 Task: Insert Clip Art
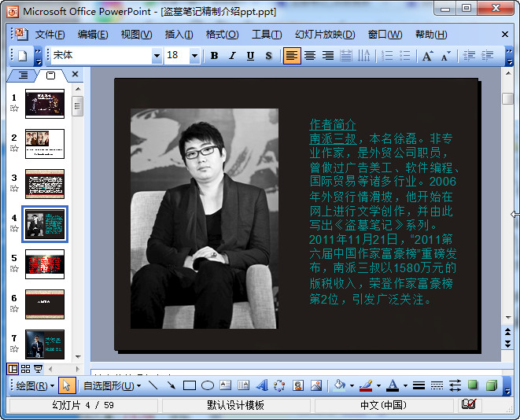tap(298, 385)
